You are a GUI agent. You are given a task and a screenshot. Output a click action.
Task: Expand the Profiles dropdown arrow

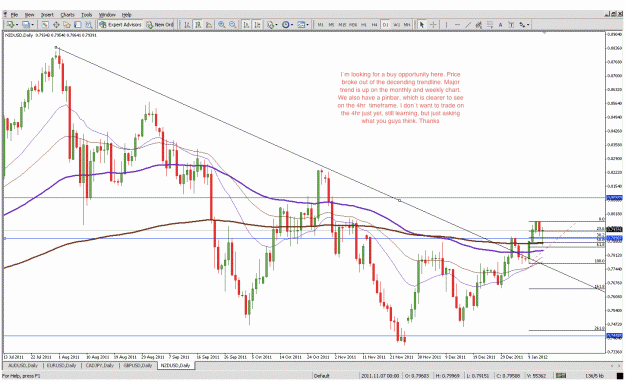point(33,25)
